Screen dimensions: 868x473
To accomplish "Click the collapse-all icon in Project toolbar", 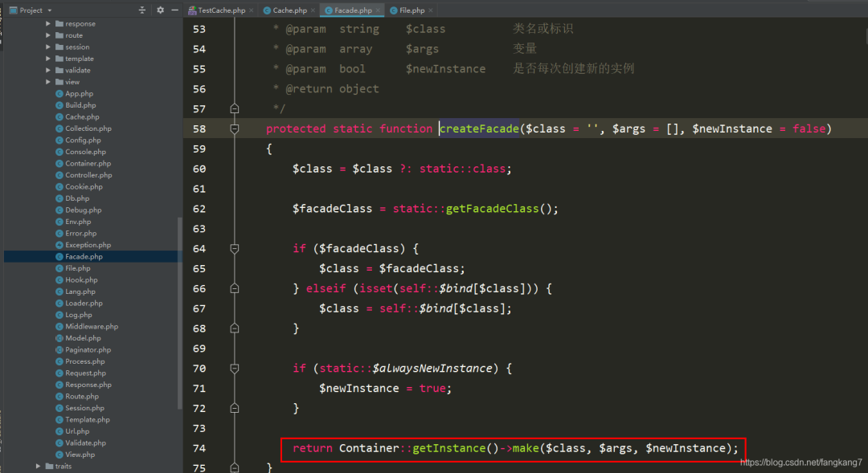I will [142, 10].
